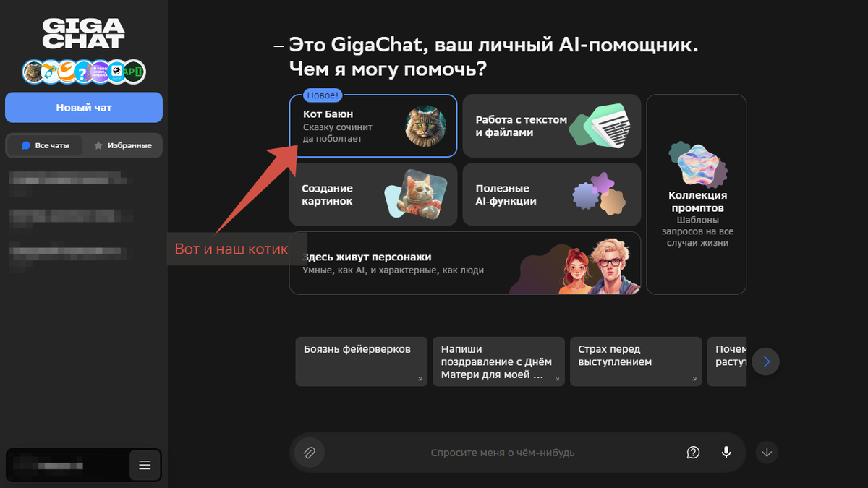The height and width of the screenshot is (488, 868).
Task: Click the orange GigaChat swirl avatar icon
Action: click(x=66, y=72)
